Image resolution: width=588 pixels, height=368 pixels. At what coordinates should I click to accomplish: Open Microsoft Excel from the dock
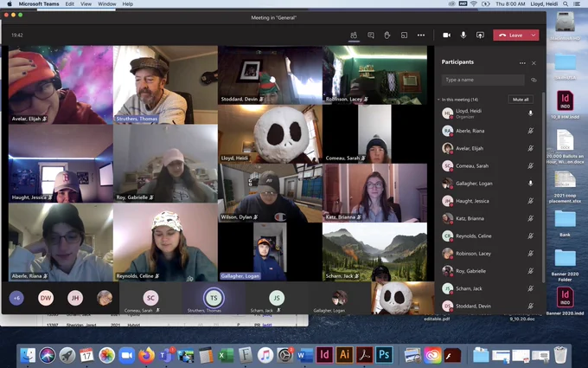pyautogui.click(x=226, y=355)
